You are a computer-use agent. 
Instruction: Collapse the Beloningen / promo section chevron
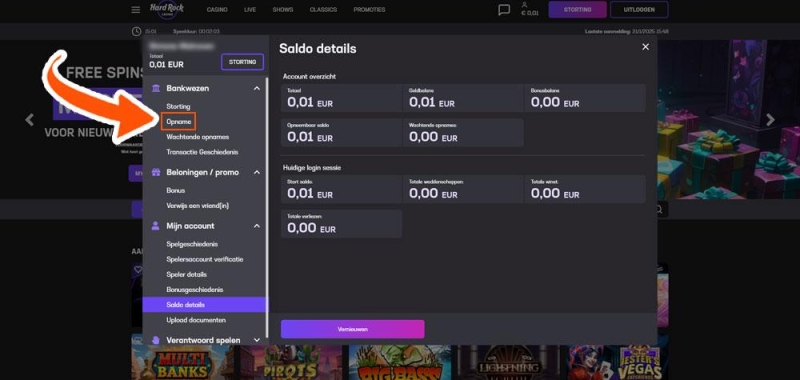[x=257, y=172]
